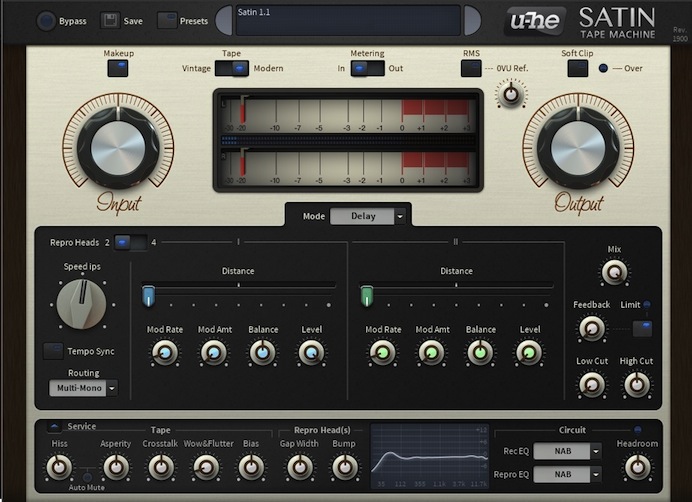Click the Headroom knob
This screenshot has height=502, width=692.
[x=638, y=467]
